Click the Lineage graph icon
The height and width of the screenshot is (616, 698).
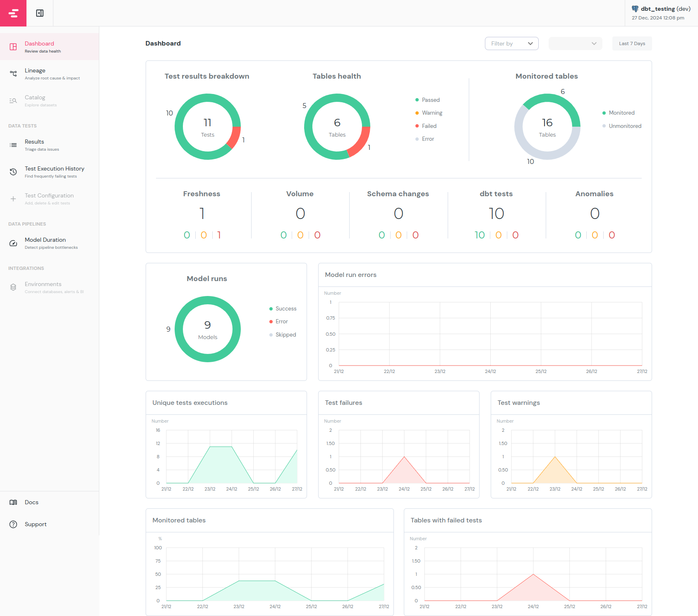click(13, 74)
